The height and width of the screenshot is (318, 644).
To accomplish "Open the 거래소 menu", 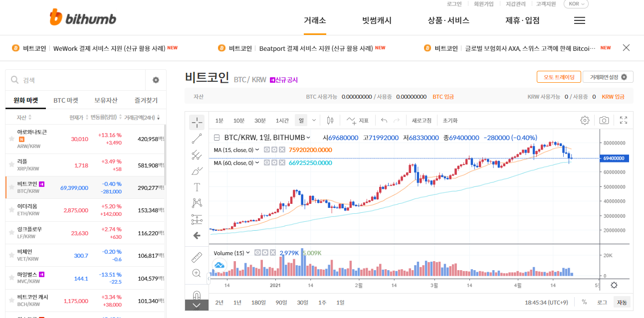I will (x=315, y=20).
